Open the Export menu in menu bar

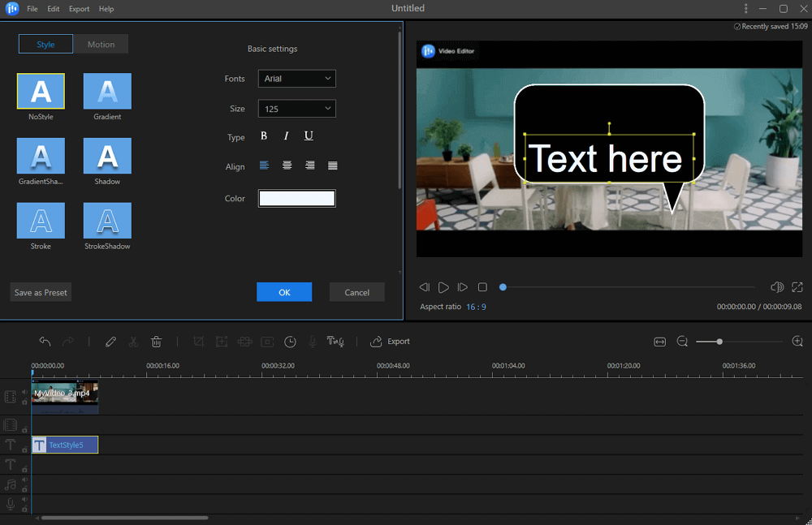click(79, 9)
